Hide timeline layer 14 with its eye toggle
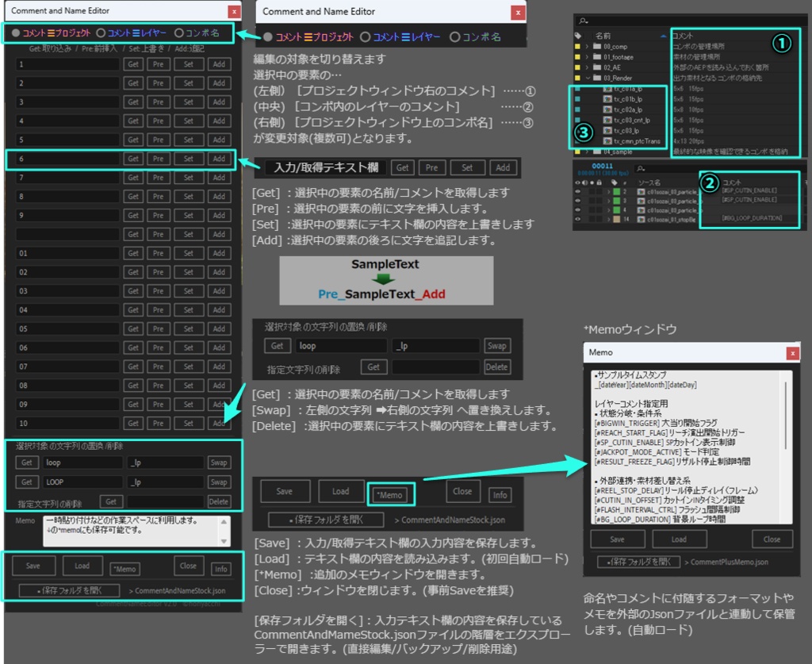The height and width of the screenshot is (664, 812). point(578,220)
